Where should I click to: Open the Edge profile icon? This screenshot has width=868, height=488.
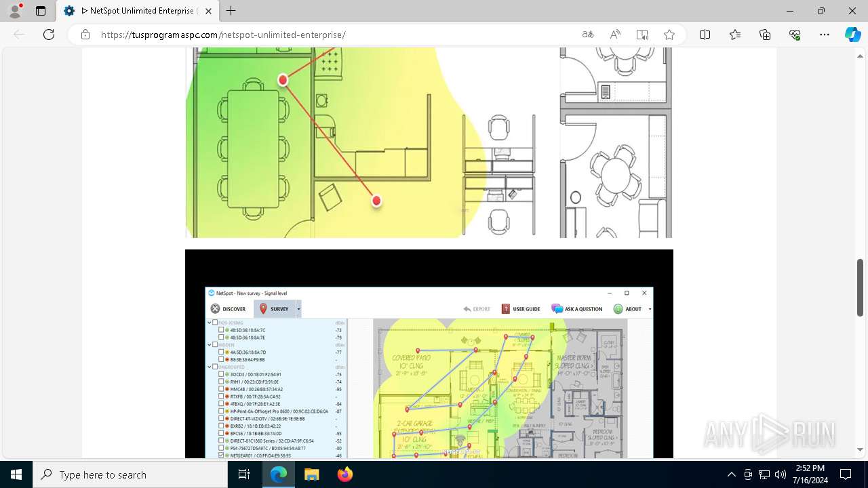click(15, 11)
